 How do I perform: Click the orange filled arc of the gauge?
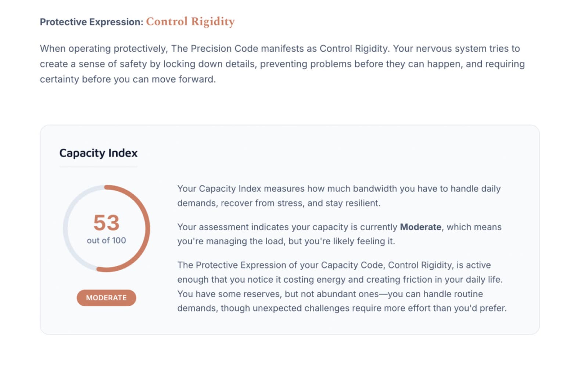pos(147,228)
